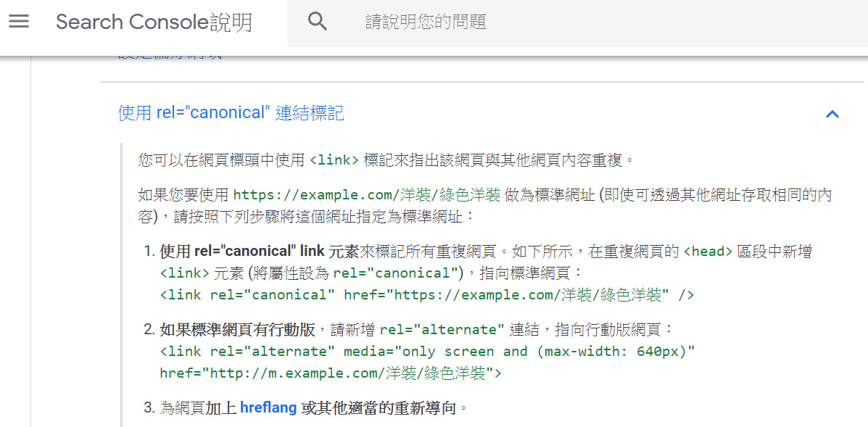Click the <link rel="canonical" href=...> code line
This screenshot has height=427, width=868.
(x=427, y=295)
